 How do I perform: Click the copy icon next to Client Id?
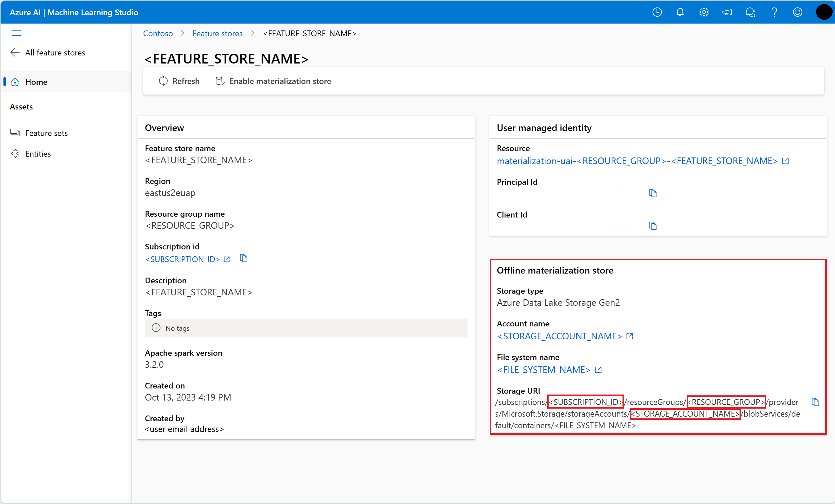point(652,225)
